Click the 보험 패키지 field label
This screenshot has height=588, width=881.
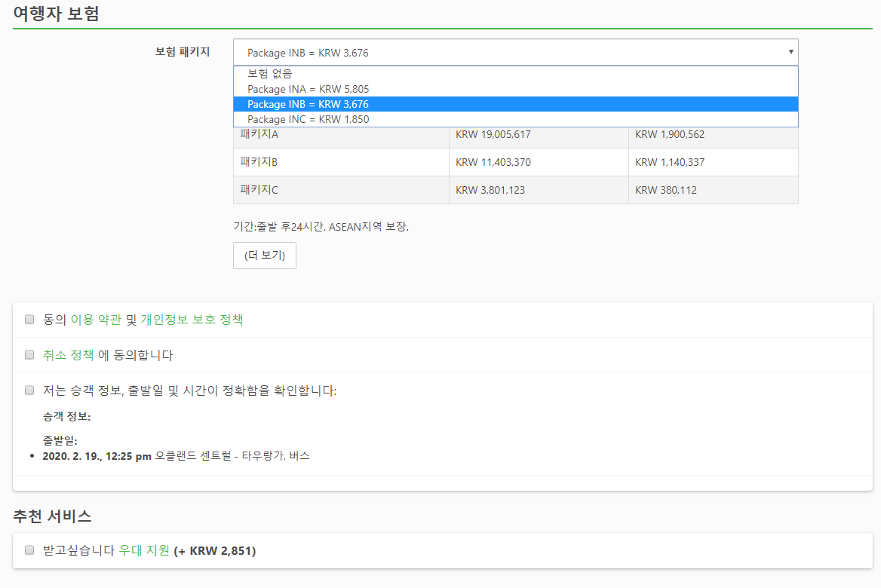[182, 52]
